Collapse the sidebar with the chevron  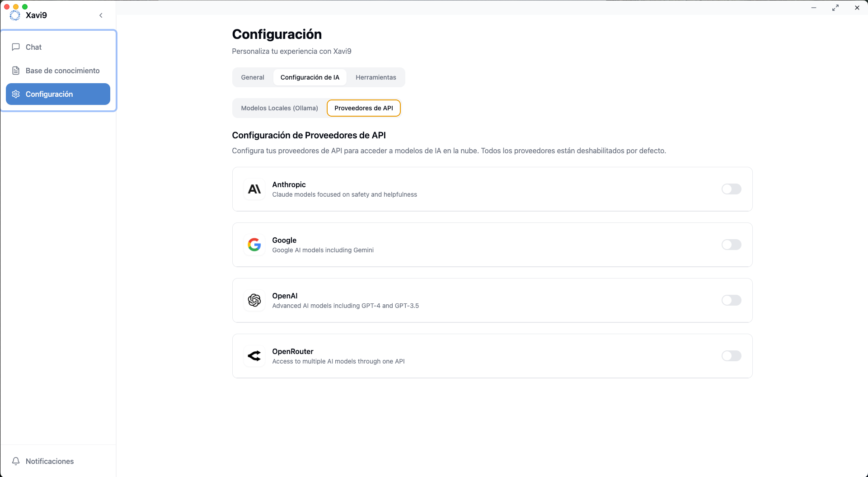[x=101, y=15]
